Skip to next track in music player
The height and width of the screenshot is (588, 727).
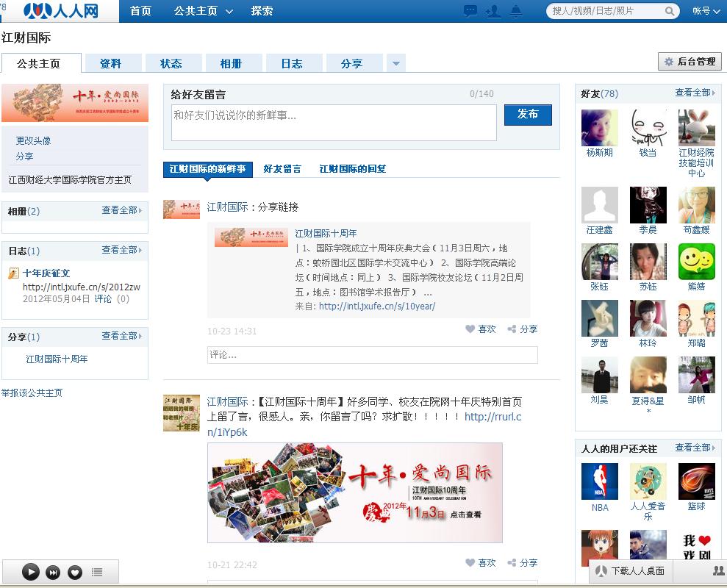click(53, 572)
